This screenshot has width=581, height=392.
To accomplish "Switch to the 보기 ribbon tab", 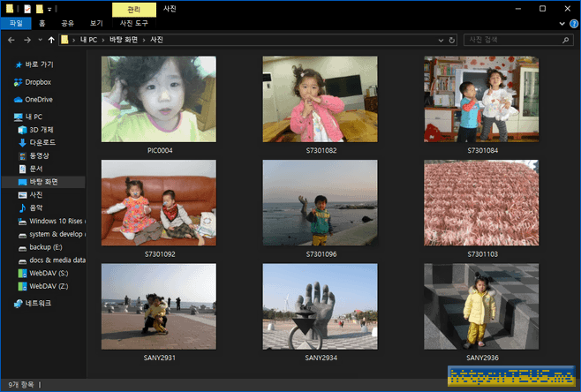I will [96, 24].
